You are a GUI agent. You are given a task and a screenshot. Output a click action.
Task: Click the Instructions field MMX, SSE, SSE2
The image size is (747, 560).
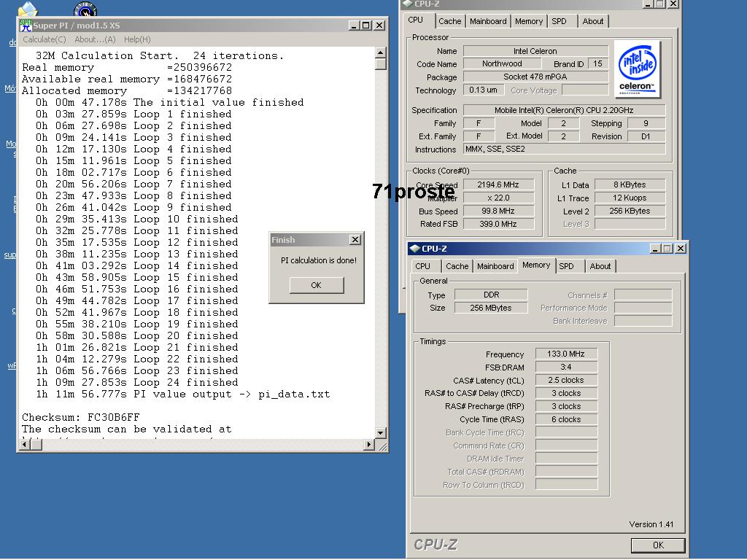564,149
